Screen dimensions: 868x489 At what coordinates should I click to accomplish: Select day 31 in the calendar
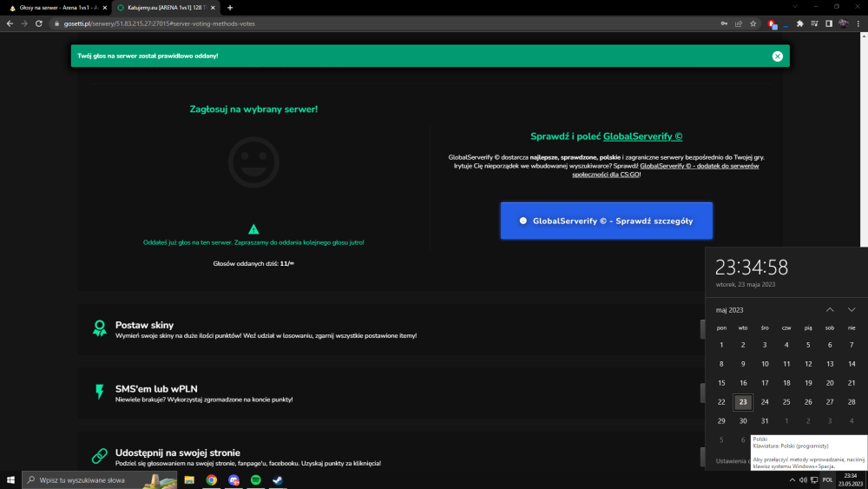coord(765,421)
